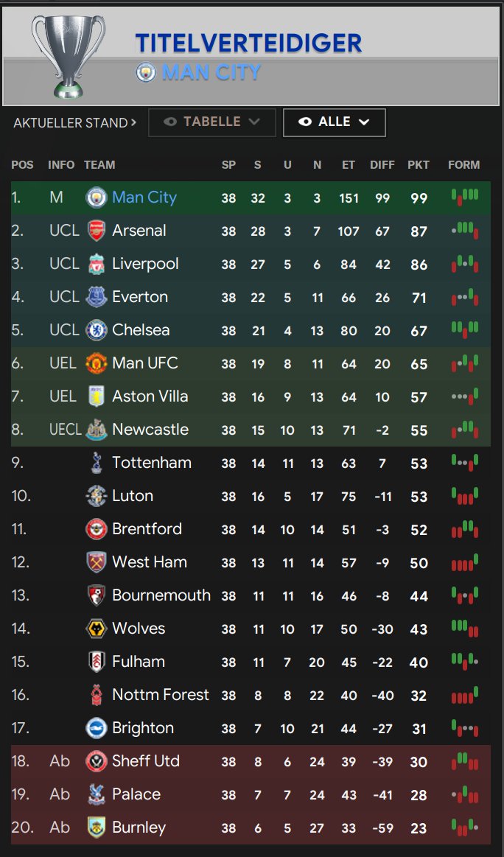
Task: Click the Wolves club crest
Action: pyautogui.click(x=96, y=629)
